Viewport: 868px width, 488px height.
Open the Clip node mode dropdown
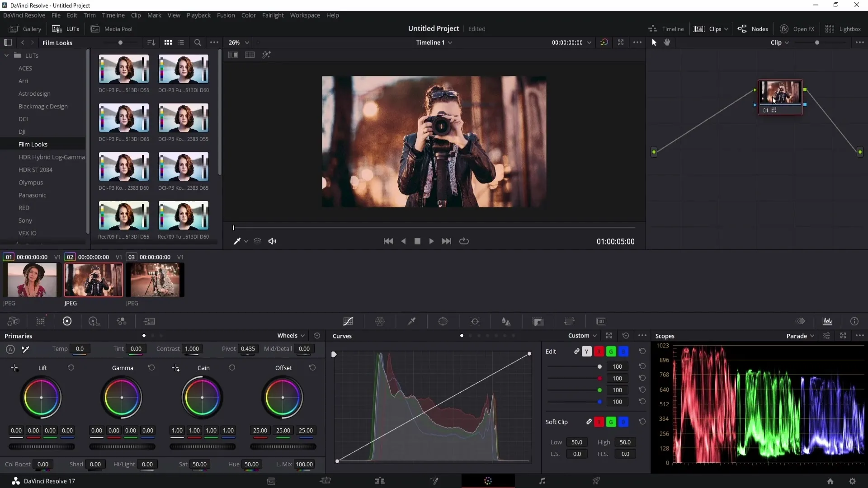780,42
